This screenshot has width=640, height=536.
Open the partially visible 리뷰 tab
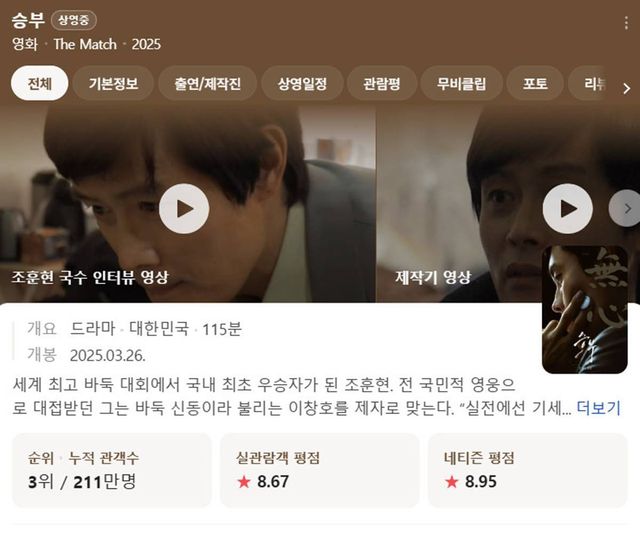pyautogui.click(x=591, y=83)
